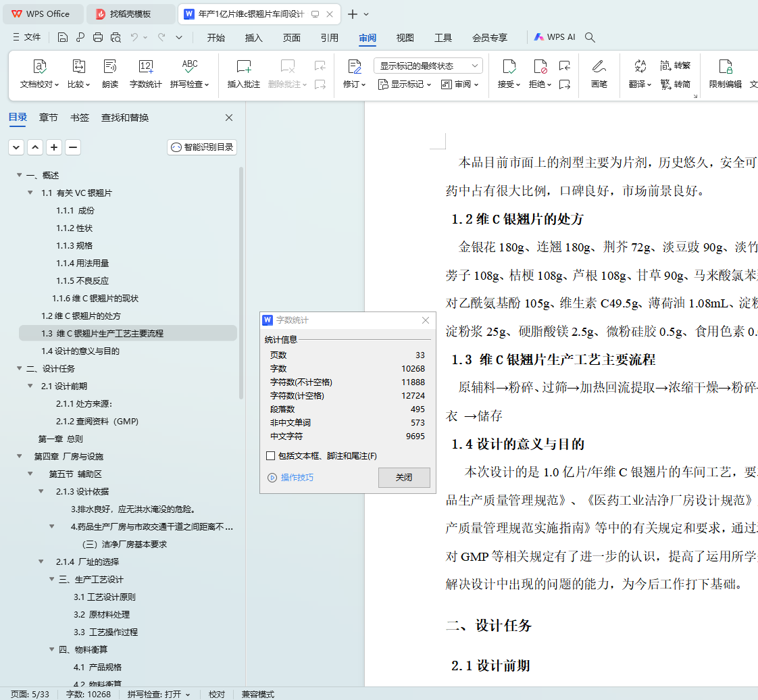
Task: Collapse the 一、概述 outline node
Action: [20, 175]
